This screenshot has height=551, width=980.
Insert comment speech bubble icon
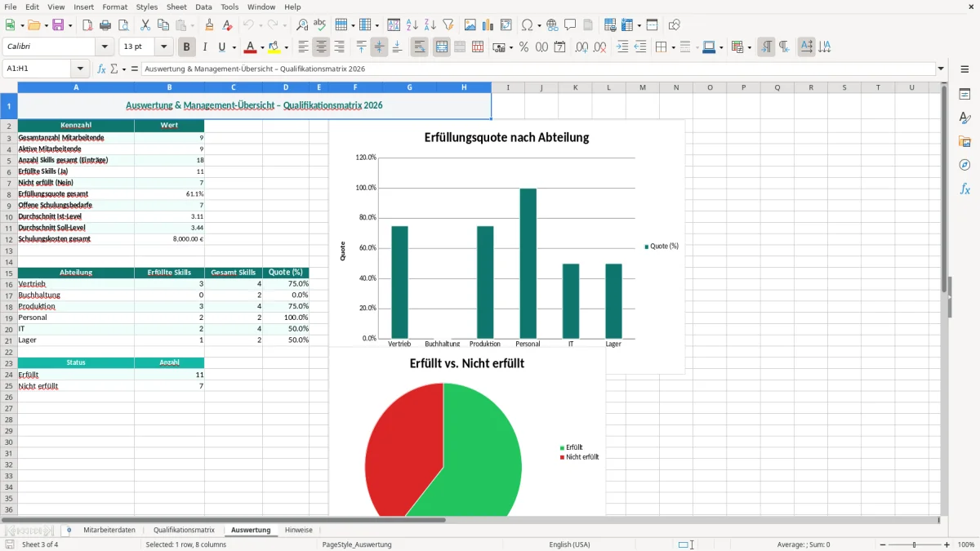pos(570,25)
